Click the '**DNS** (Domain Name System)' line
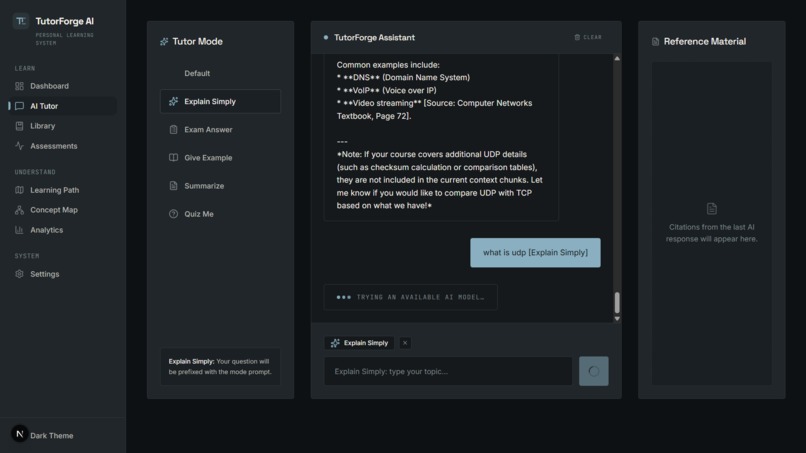Image resolution: width=806 pixels, height=453 pixels. pos(403,78)
